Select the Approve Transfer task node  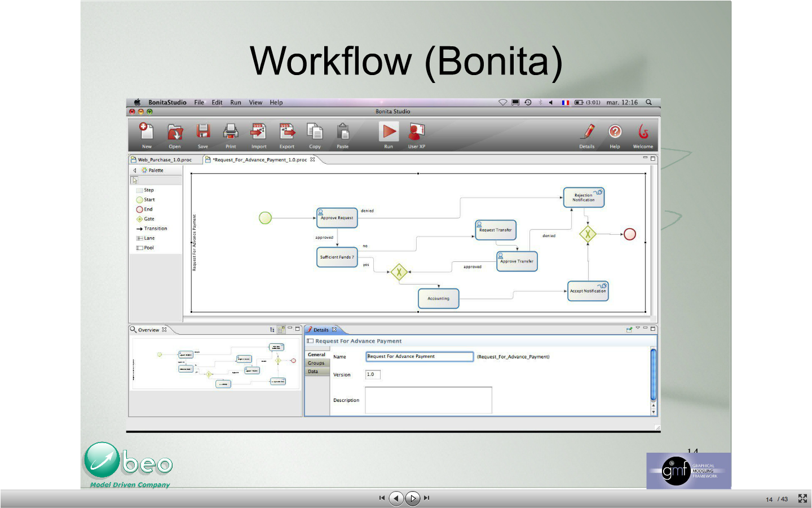tap(517, 261)
